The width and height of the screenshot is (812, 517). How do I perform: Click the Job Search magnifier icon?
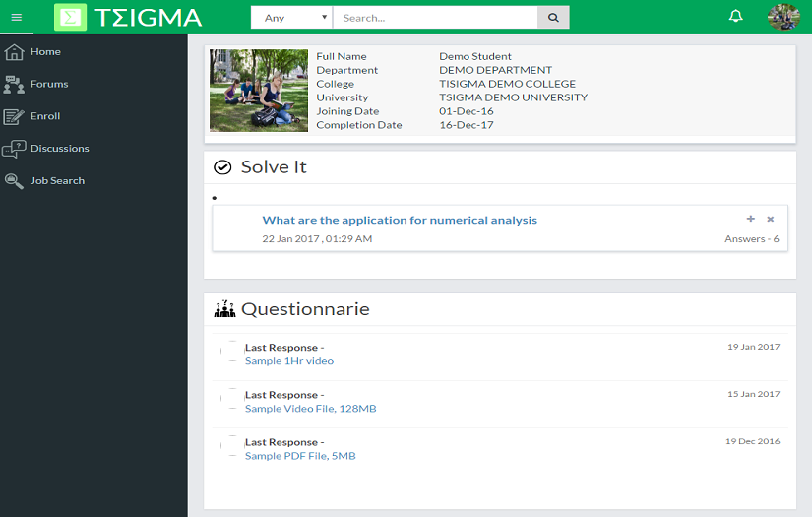pyautogui.click(x=14, y=181)
